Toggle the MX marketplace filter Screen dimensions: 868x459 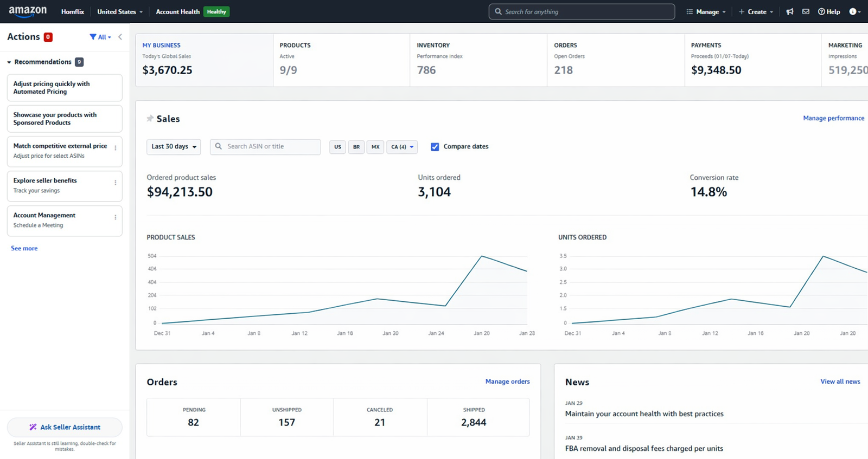[x=375, y=147]
